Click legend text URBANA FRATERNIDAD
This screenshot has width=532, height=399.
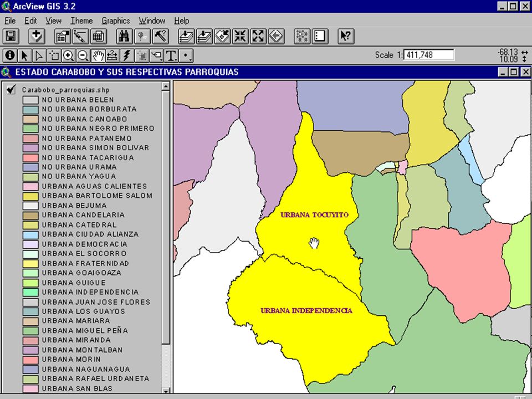(x=85, y=264)
